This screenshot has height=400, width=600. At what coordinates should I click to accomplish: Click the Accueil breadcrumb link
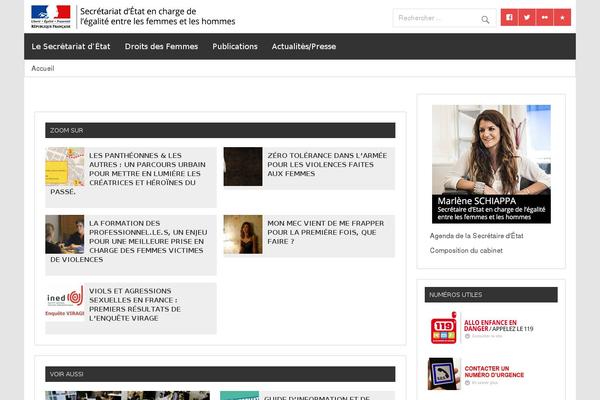click(x=43, y=68)
